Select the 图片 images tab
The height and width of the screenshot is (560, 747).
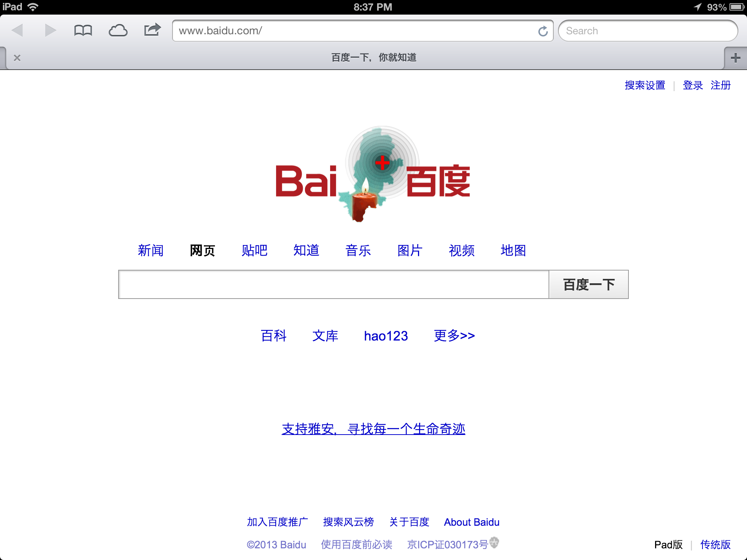[410, 250]
